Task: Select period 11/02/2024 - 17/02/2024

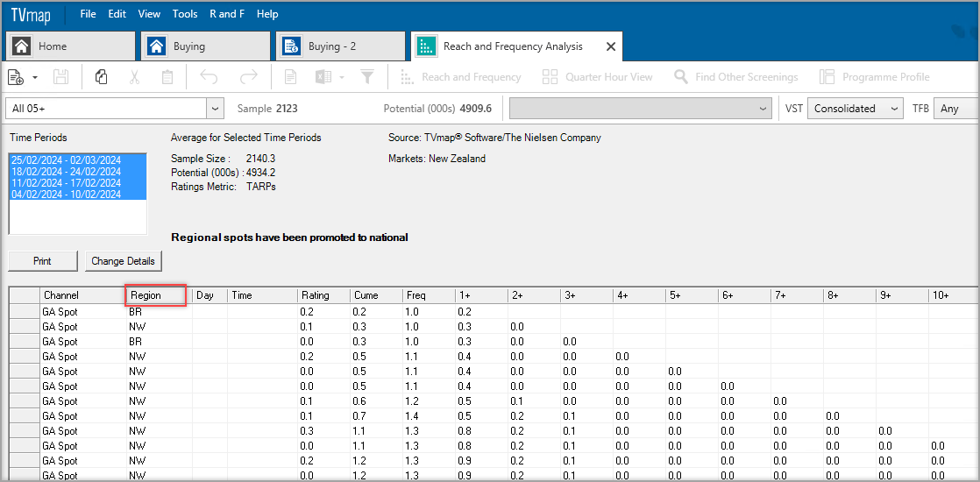Action: coord(77,182)
